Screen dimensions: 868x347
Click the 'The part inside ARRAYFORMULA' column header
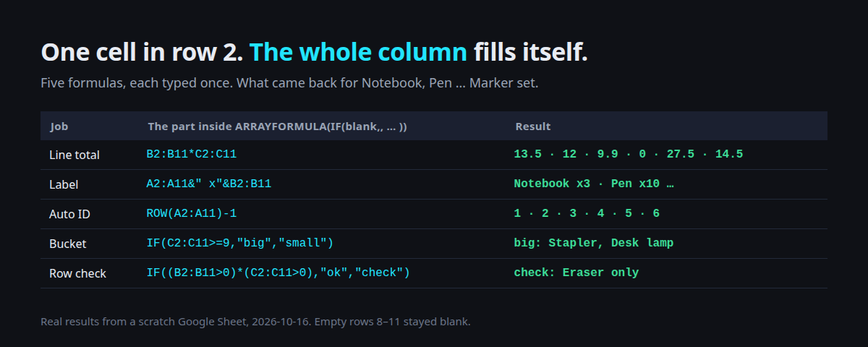pyautogui.click(x=277, y=127)
